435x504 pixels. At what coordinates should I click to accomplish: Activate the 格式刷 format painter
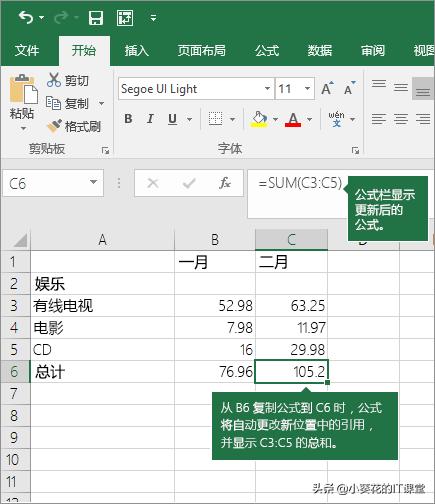(74, 127)
